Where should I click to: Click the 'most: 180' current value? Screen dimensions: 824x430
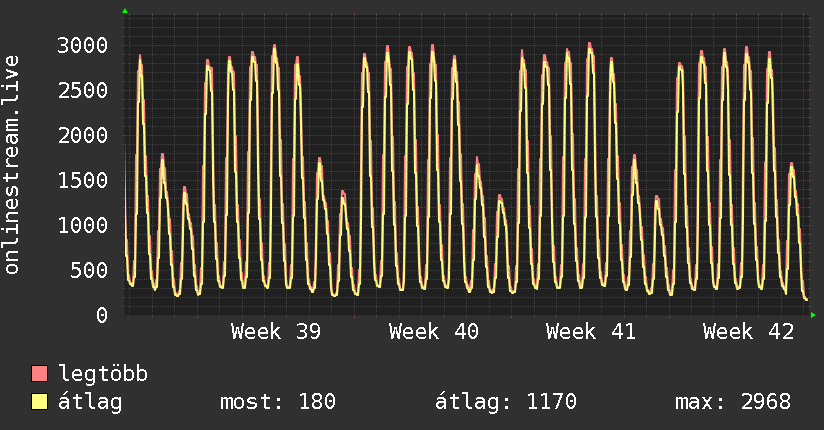[277, 402]
